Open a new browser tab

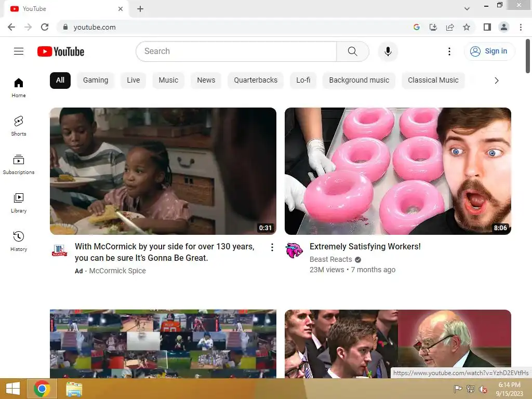[x=140, y=9]
